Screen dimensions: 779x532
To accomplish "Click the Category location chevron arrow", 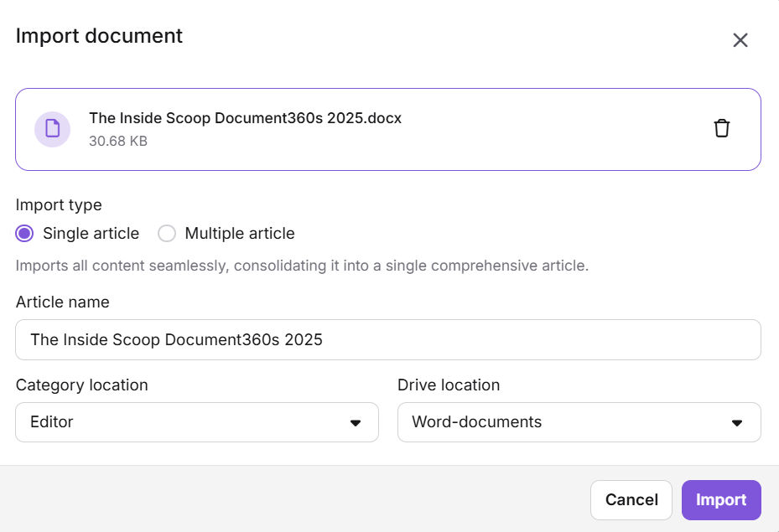I will pyautogui.click(x=354, y=422).
